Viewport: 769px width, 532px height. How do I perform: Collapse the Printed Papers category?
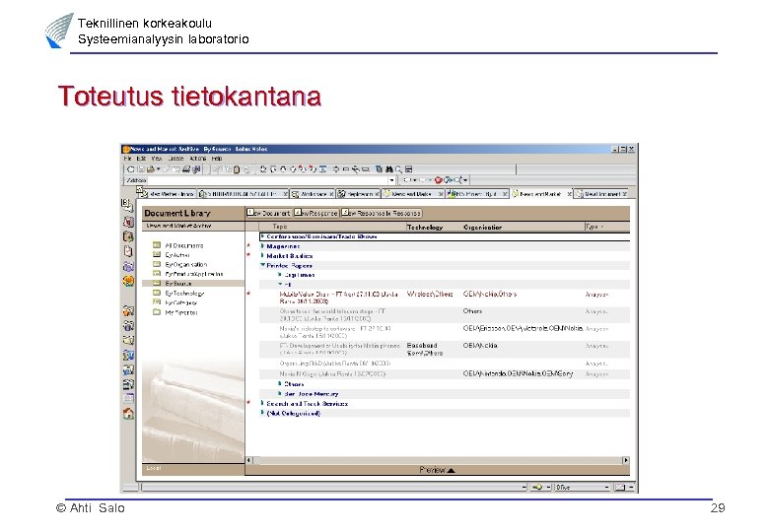263,265
